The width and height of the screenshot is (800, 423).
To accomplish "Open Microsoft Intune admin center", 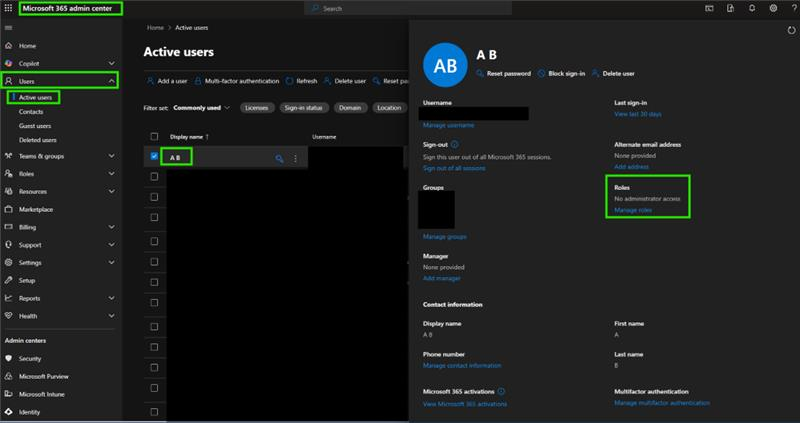I will coord(41,394).
